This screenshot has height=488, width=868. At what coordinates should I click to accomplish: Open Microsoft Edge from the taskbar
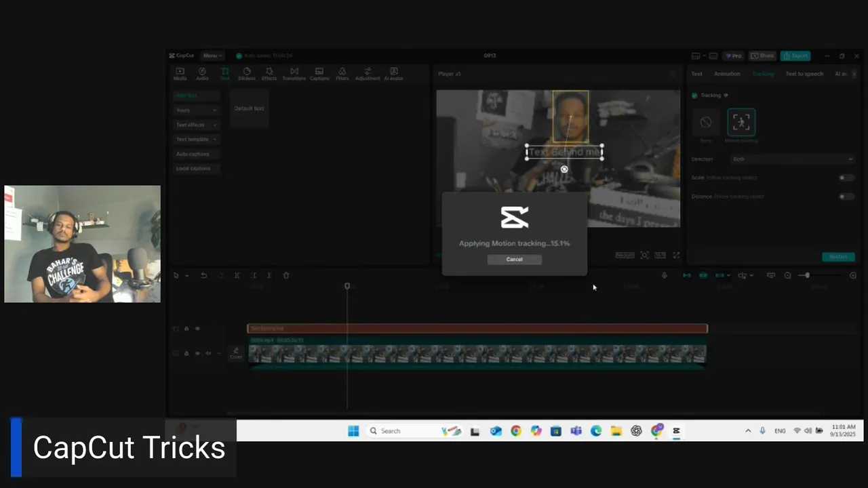[596, 431]
